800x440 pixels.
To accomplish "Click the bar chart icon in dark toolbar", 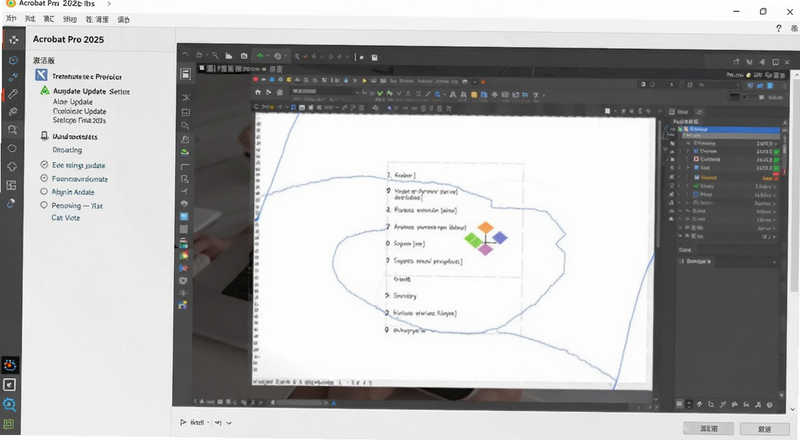I will [x=229, y=56].
